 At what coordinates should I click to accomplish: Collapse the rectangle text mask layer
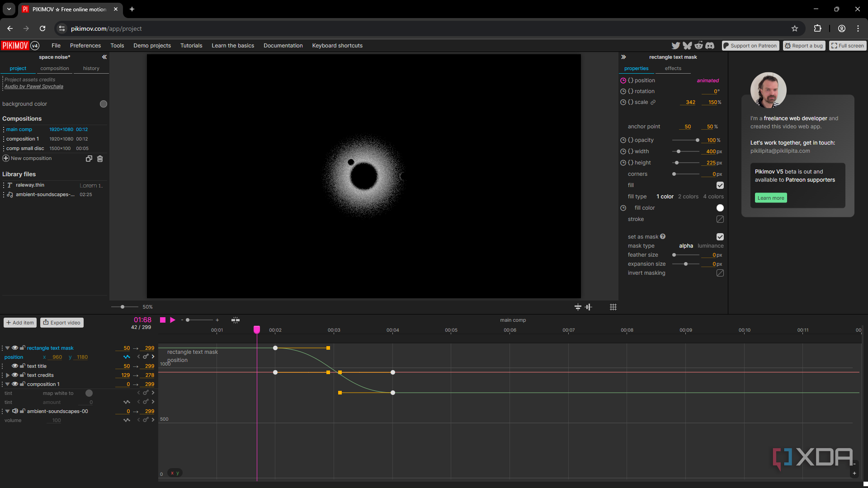[8, 348]
